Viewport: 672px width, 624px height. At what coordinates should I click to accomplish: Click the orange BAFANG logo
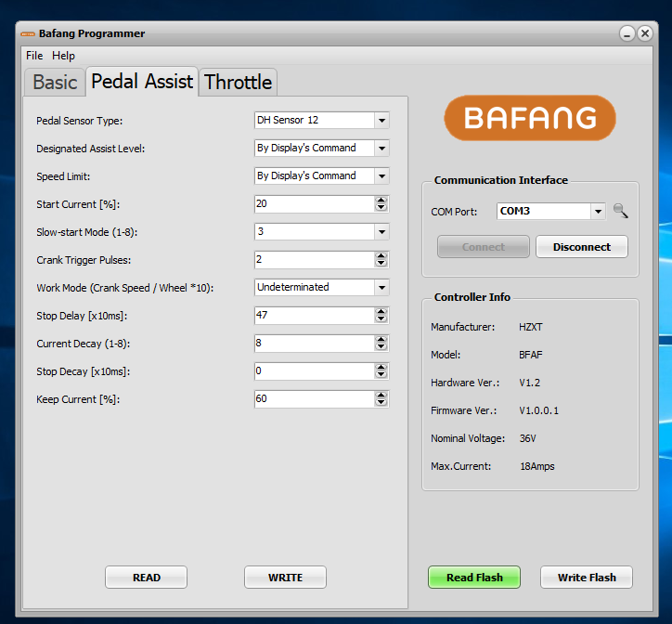pos(530,118)
